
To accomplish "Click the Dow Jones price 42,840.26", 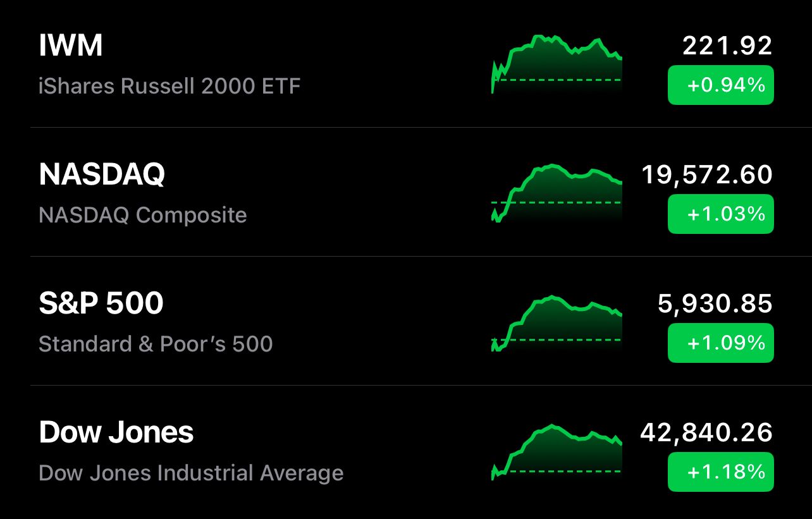I will pyautogui.click(x=706, y=433).
